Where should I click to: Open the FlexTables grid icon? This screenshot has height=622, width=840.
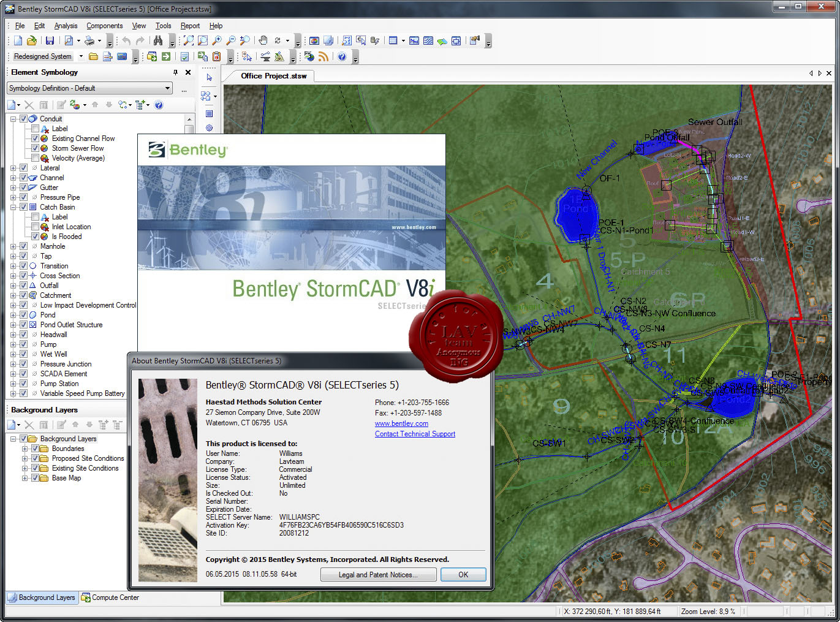pos(393,41)
